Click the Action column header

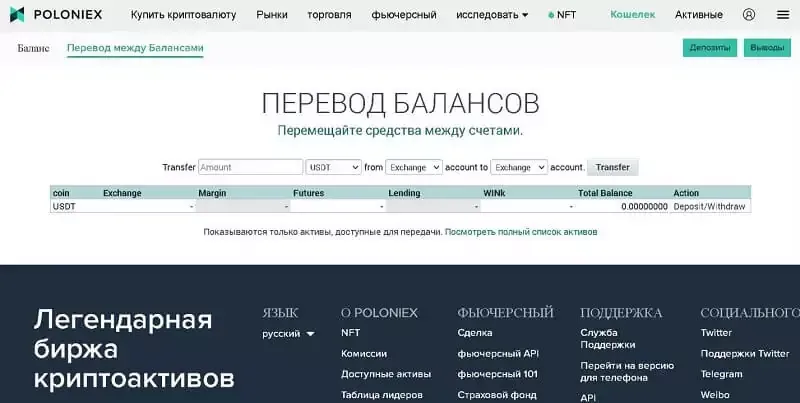point(686,193)
